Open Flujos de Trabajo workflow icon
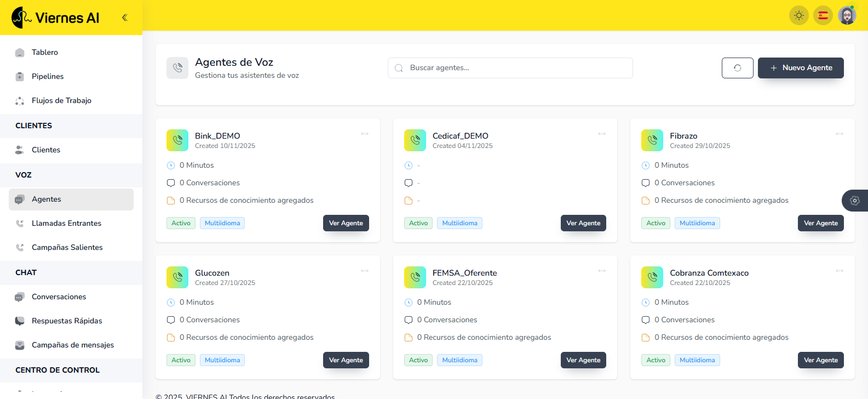This screenshot has height=399, width=868. point(20,101)
